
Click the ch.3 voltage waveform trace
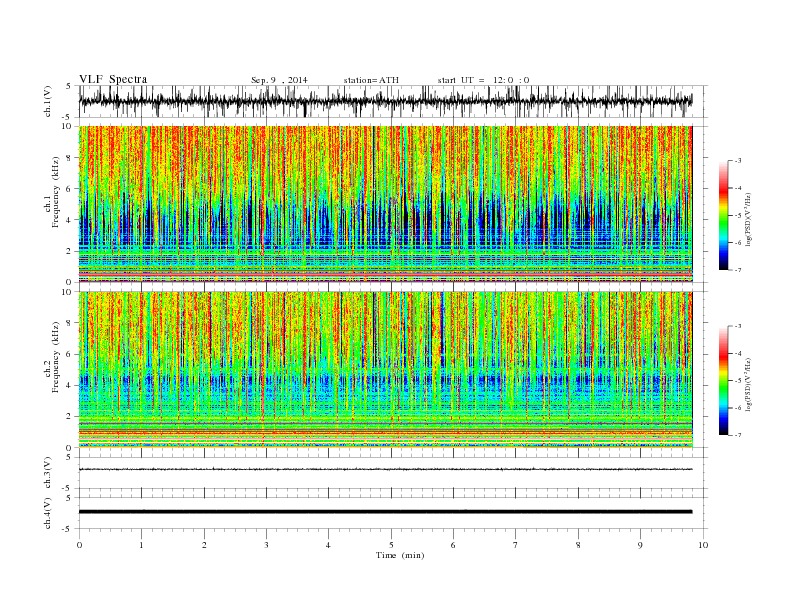pos(385,470)
